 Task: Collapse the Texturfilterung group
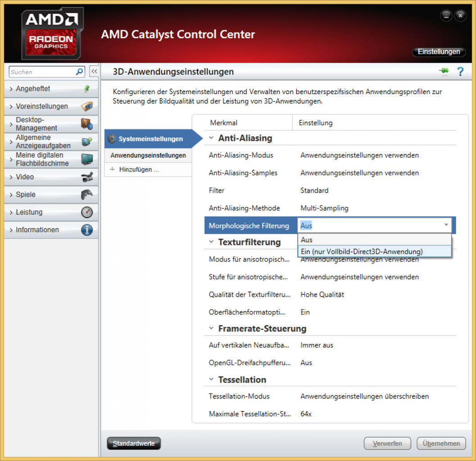coord(211,242)
